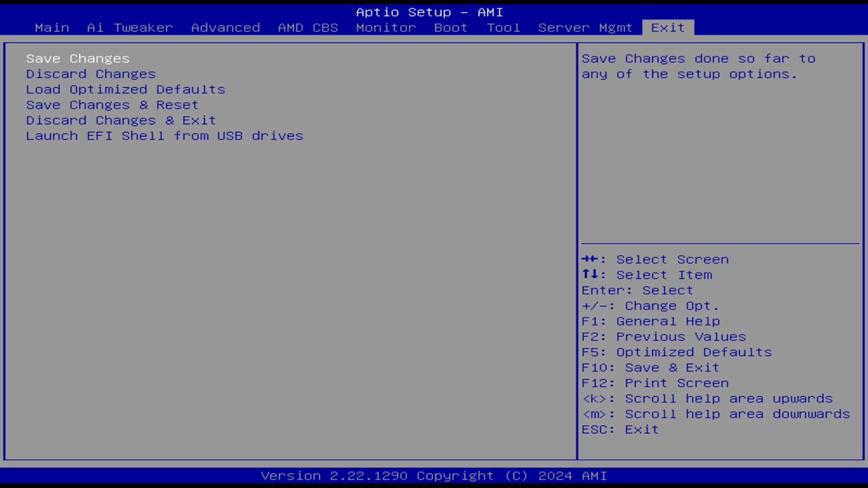The image size is (868, 488).
Task: Click the 'Enter: Select' help line
Action: [x=637, y=291]
